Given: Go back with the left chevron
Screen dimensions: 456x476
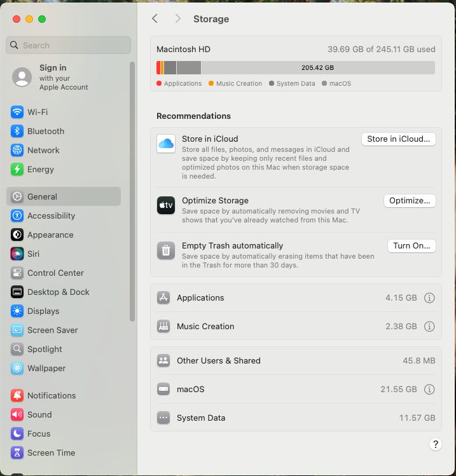Looking at the screenshot, I should pyautogui.click(x=155, y=18).
